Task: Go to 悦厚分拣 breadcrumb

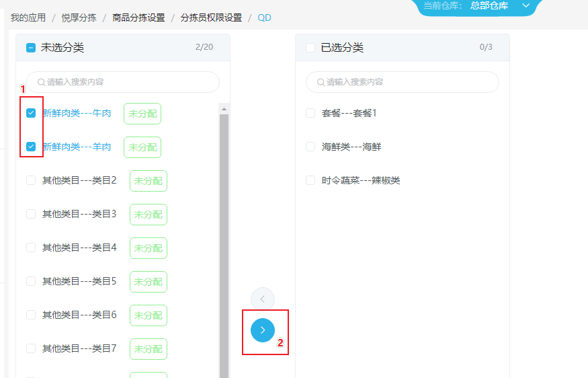Action: pyautogui.click(x=79, y=17)
